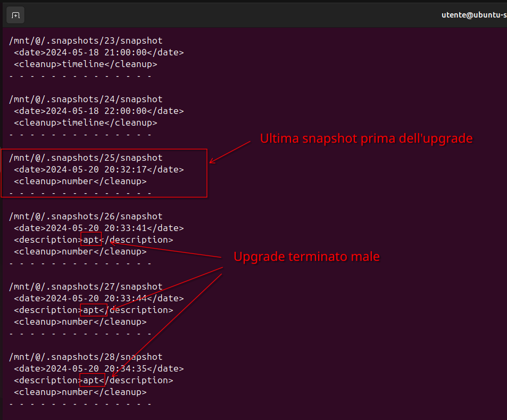Click the /mnt/@/.snapshots/23/snapshot path line

(86, 40)
